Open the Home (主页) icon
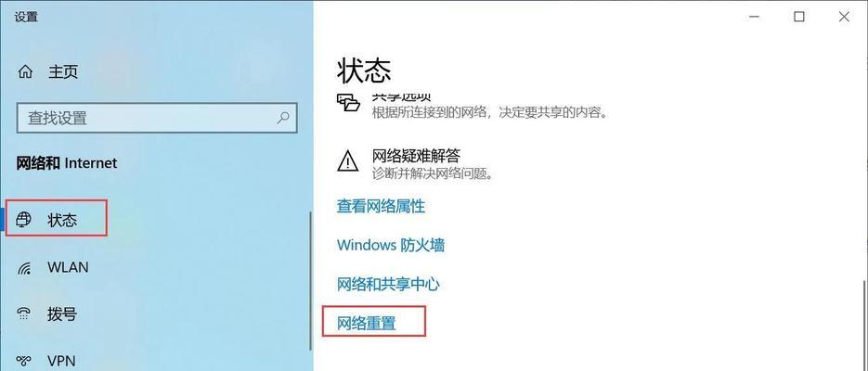The width and height of the screenshot is (868, 371). (x=25, y=71)
